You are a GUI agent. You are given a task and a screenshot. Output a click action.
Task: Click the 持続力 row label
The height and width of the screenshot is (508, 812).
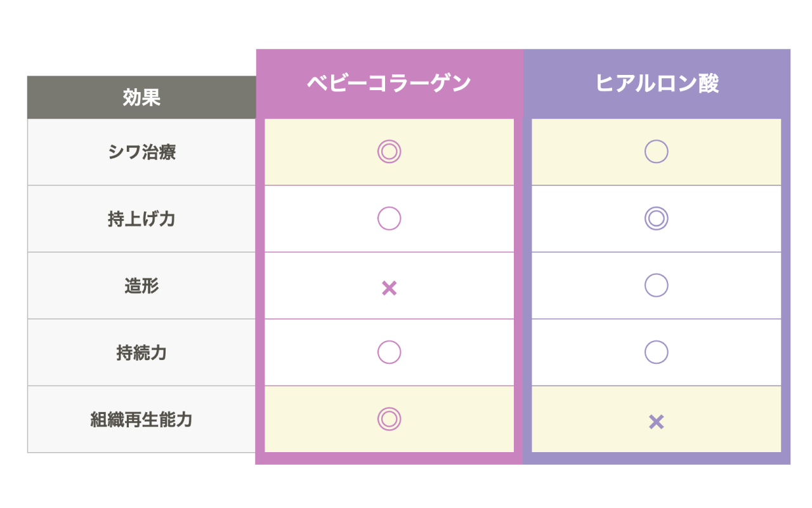[x=141, y=352]
